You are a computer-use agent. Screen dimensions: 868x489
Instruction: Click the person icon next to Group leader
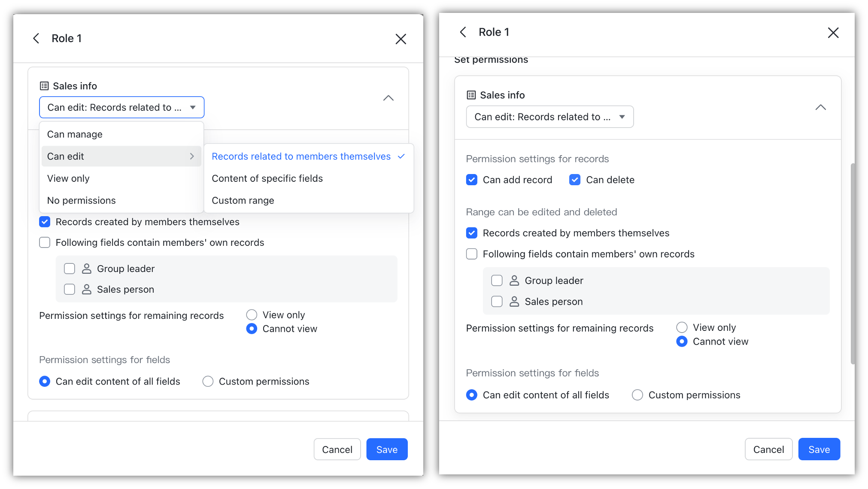(87, 268)
